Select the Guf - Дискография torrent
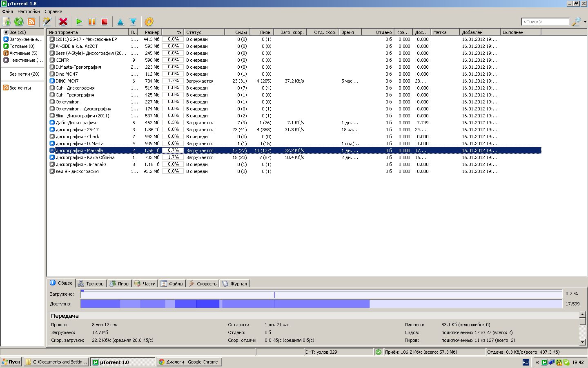The width and height of the screenshot is (588, 368). point(294,88)
